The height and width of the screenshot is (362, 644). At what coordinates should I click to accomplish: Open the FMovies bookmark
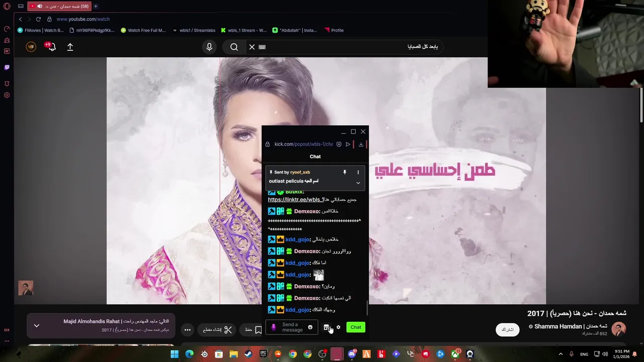(40, 30)
